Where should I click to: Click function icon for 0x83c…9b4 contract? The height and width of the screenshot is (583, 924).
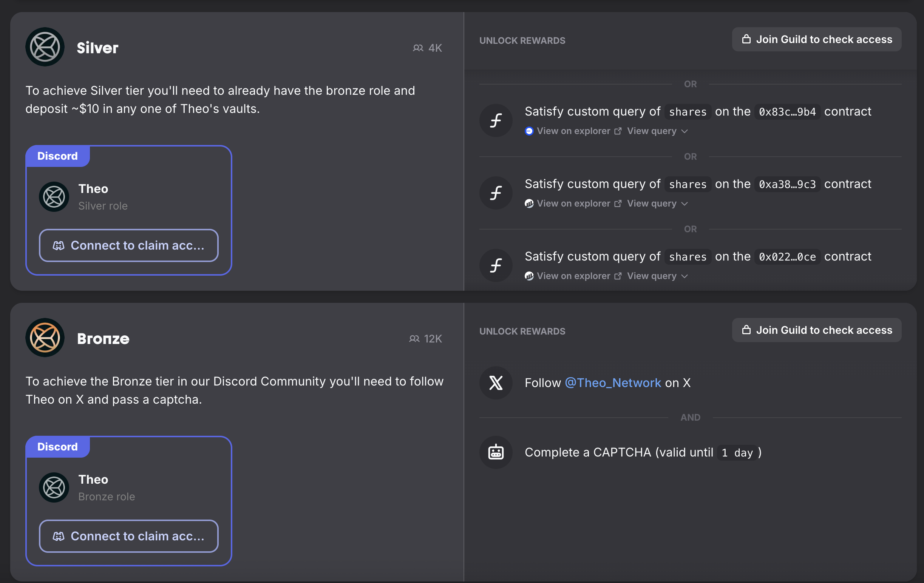(496, 120)
